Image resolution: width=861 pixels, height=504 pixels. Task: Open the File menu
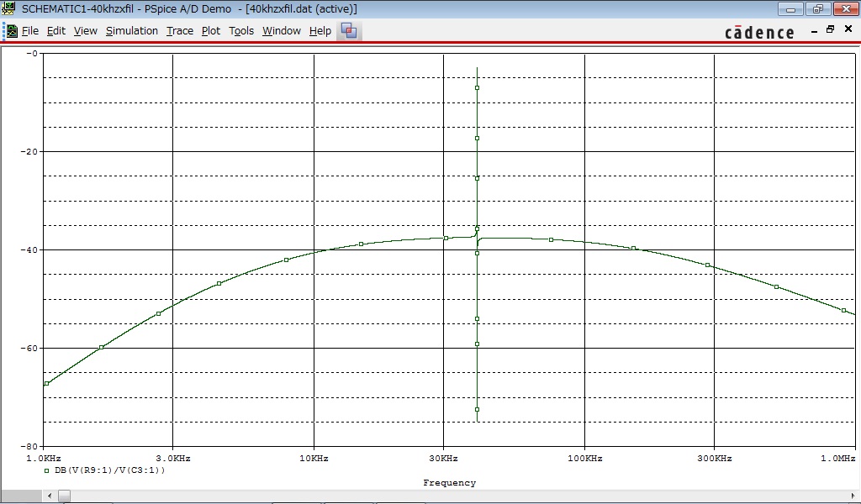tap(29, 31)
